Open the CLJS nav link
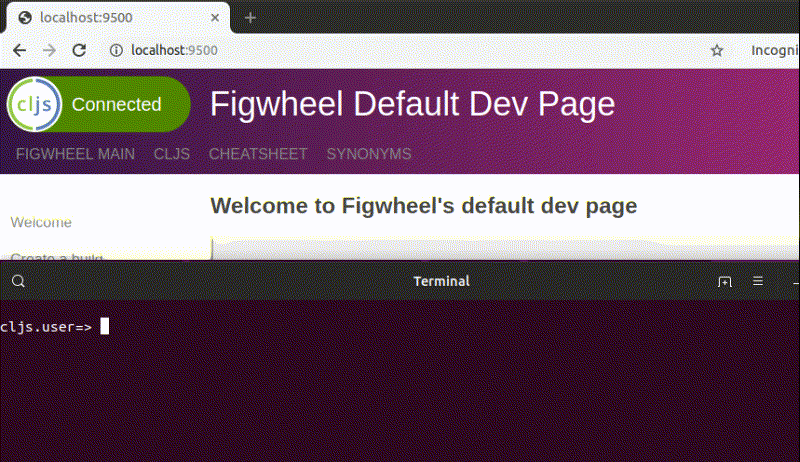 (x=171, y=154)
